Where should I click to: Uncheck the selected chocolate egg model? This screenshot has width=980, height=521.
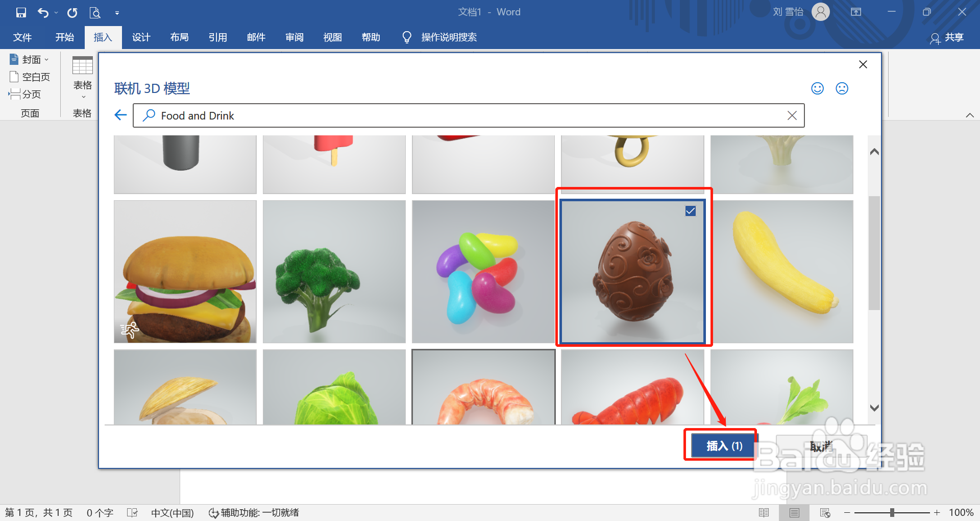pos(691,211)
